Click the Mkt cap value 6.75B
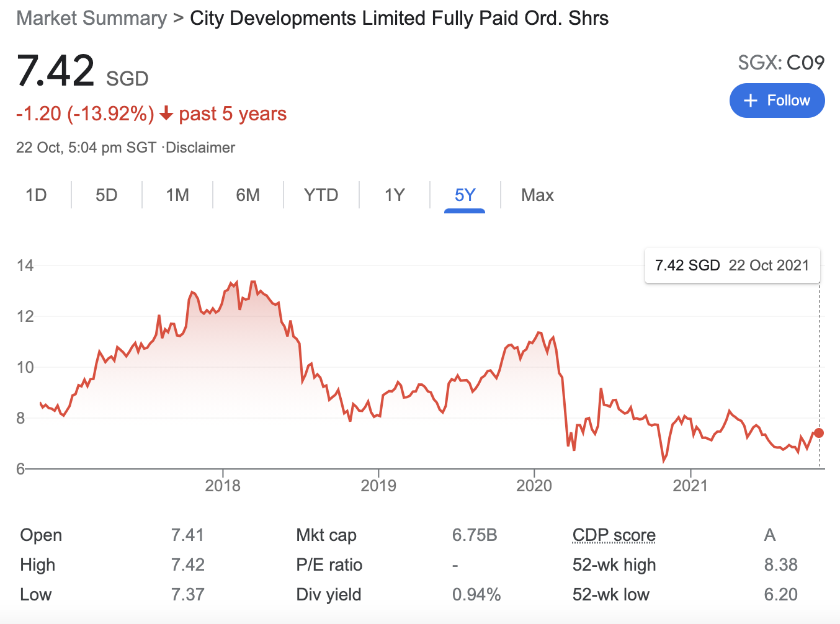Image resolution: width=840 pixels, height=624 pixels. click(x=475, y=535)
